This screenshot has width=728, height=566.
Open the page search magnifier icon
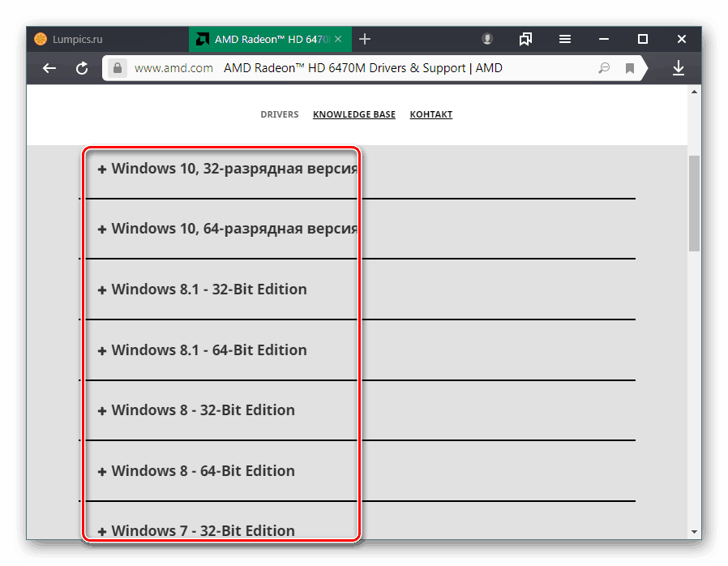pyautogui.click(x=604, y=68)
